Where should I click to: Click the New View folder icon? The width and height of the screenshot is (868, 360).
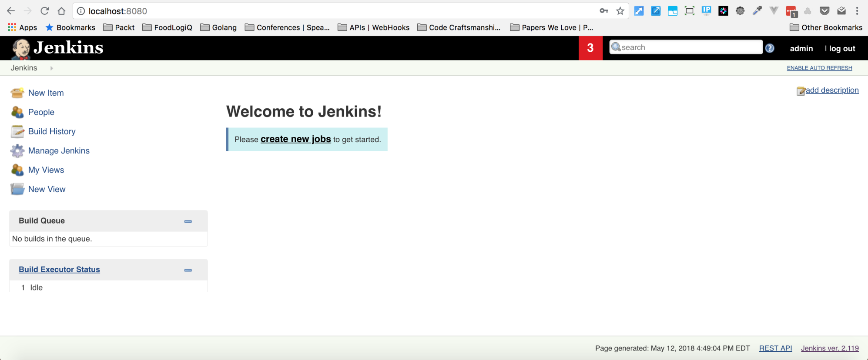click(x=17, y=189)
